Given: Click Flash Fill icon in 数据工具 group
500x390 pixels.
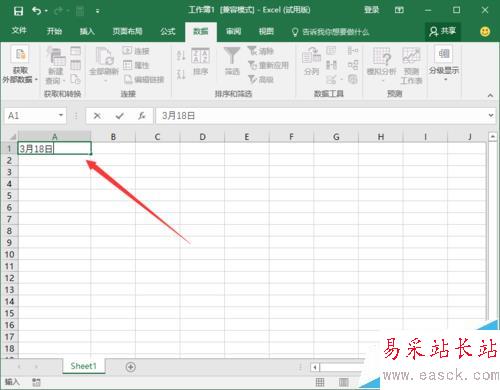Looking at the screenshot, I should tap(331, 51).
